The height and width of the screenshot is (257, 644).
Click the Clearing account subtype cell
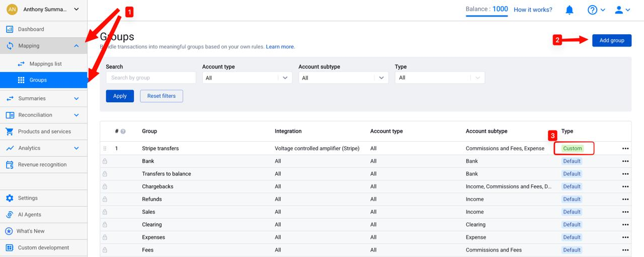(x=475, y=225)
